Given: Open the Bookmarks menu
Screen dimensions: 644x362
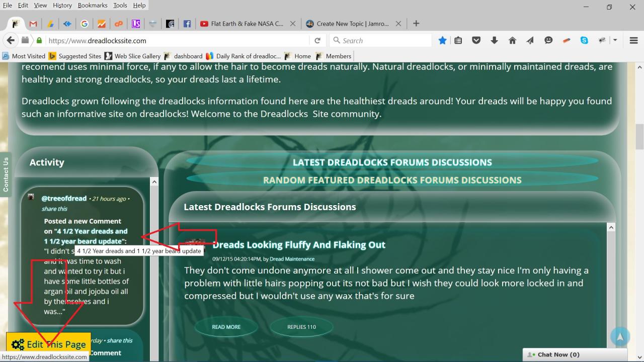Looking at the screenshot, I should [x=93, y=6].
